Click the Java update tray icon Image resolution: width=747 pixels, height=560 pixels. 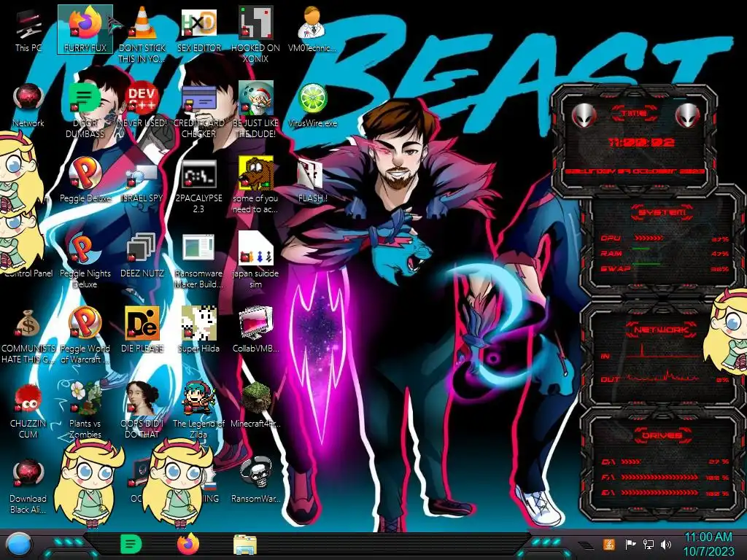click(609, 544)
